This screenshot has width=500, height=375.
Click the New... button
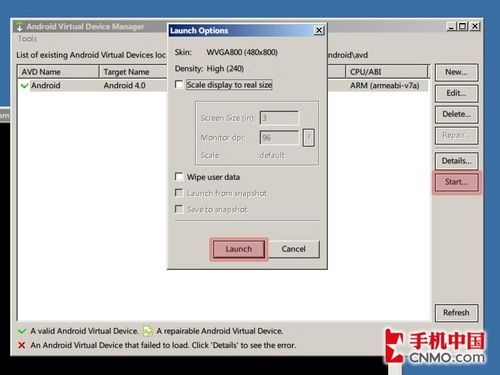point(456,72)
